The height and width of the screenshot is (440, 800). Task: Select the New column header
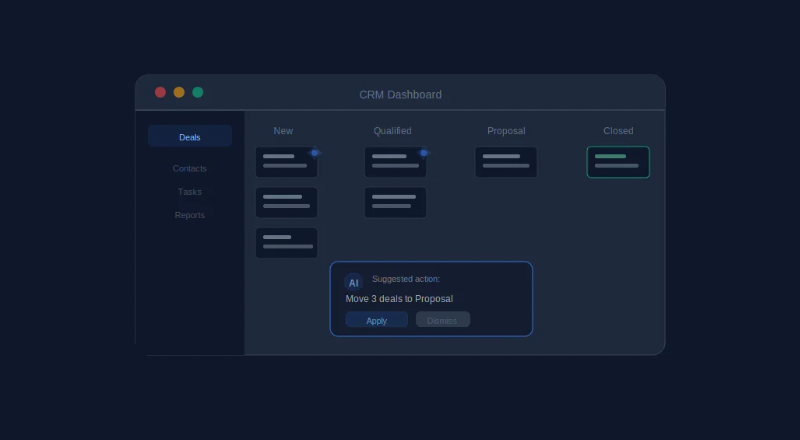tap(283, 131)
